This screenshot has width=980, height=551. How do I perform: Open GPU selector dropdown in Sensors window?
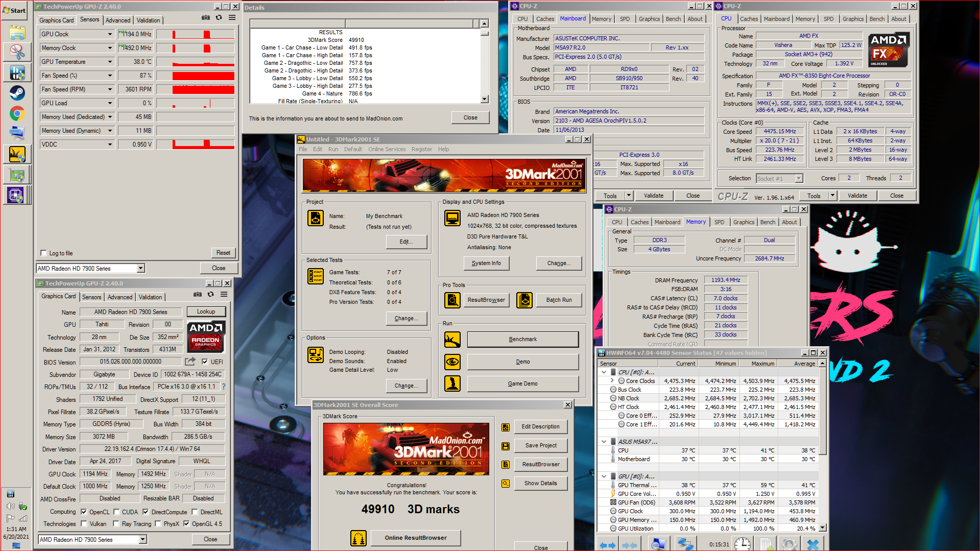point(141,269)
